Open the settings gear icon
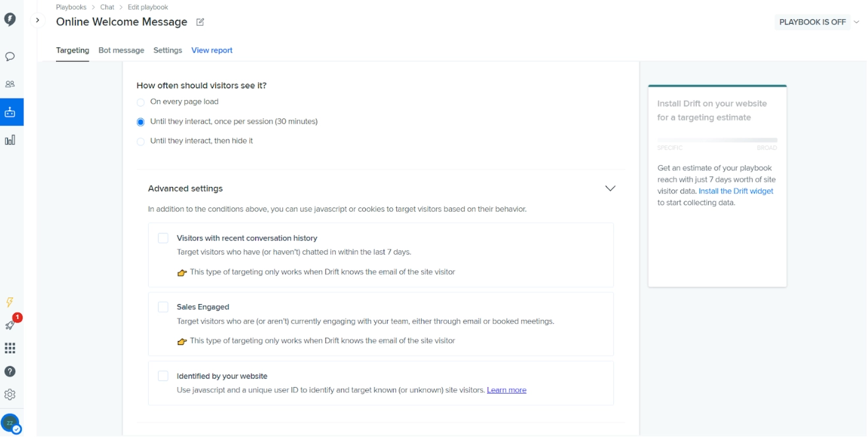This screenshot has width=868, height=437. coord(10,395)
